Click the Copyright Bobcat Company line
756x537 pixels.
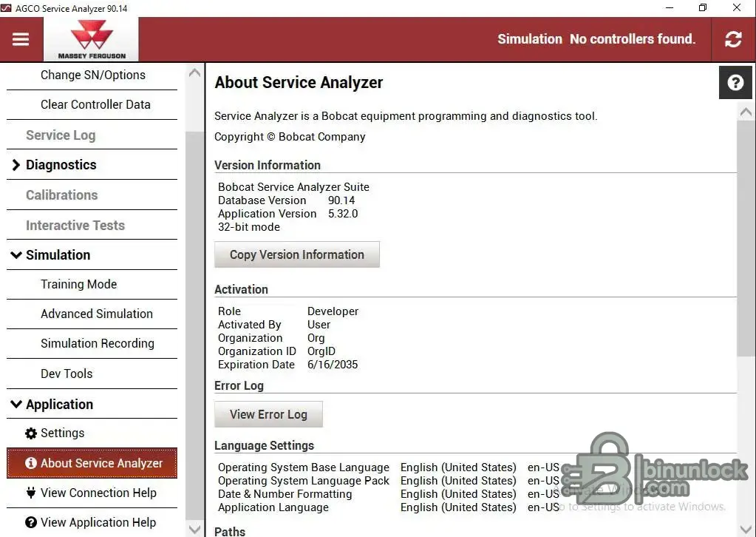click(290, 137)
